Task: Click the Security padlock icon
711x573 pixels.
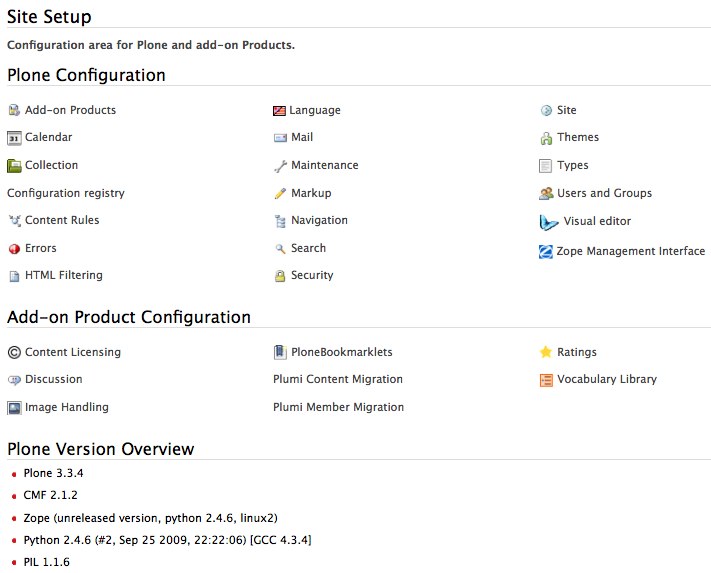Action: pos(280,276)
